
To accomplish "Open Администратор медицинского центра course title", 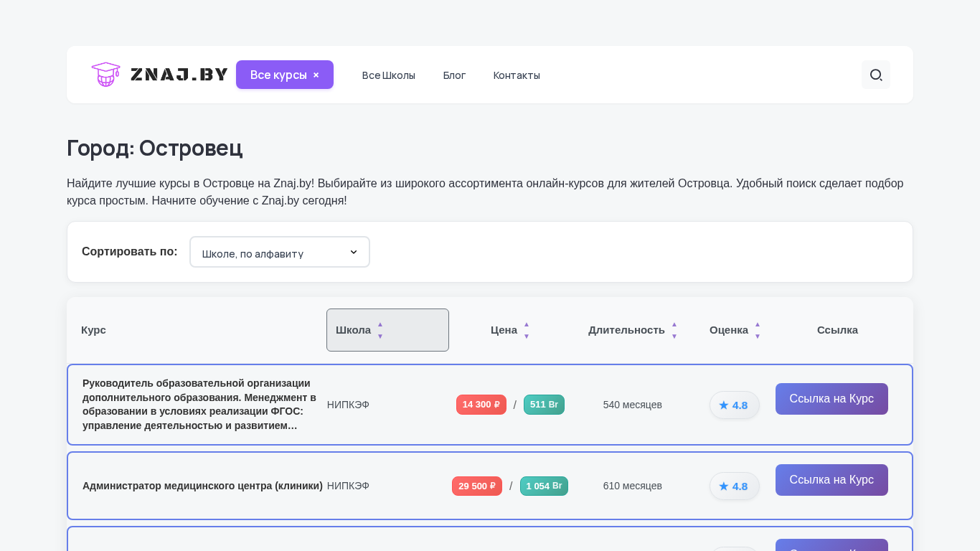I will click(x=202, y=486).
